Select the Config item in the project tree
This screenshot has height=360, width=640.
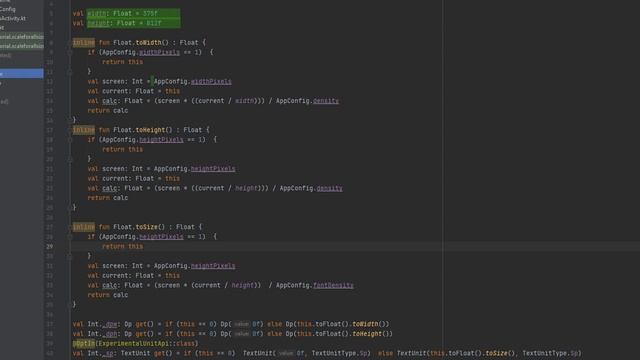tap(8, 9)
